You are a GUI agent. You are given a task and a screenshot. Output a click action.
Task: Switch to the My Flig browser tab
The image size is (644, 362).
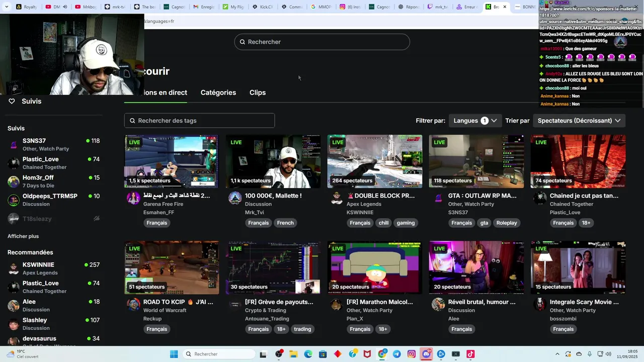pyautogui.click(x=233, y=7)
